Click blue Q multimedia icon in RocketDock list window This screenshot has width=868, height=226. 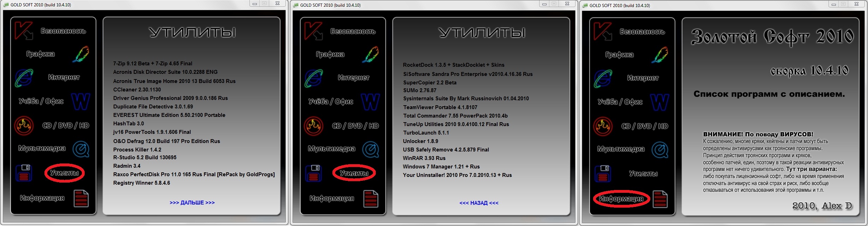click(370, 149)
